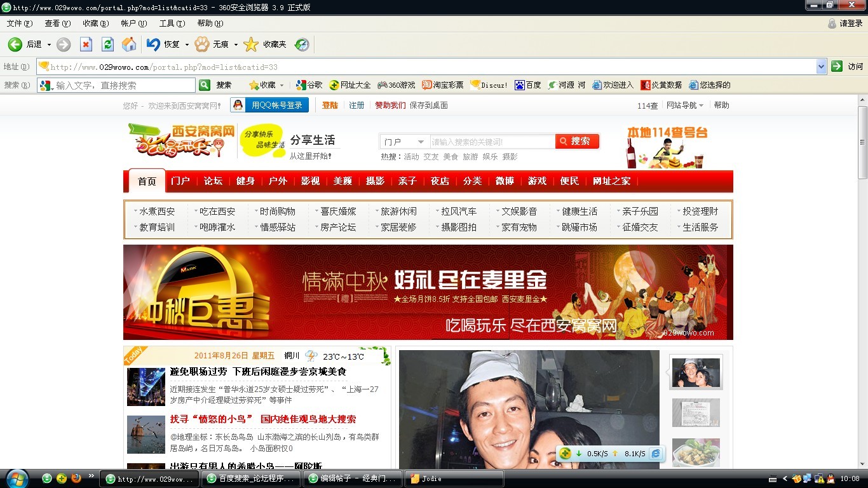The height and width of the screenshot is (488, 868).
Task: Open the 后退 history dropdown arrow
Action: (x=49, y=44)
